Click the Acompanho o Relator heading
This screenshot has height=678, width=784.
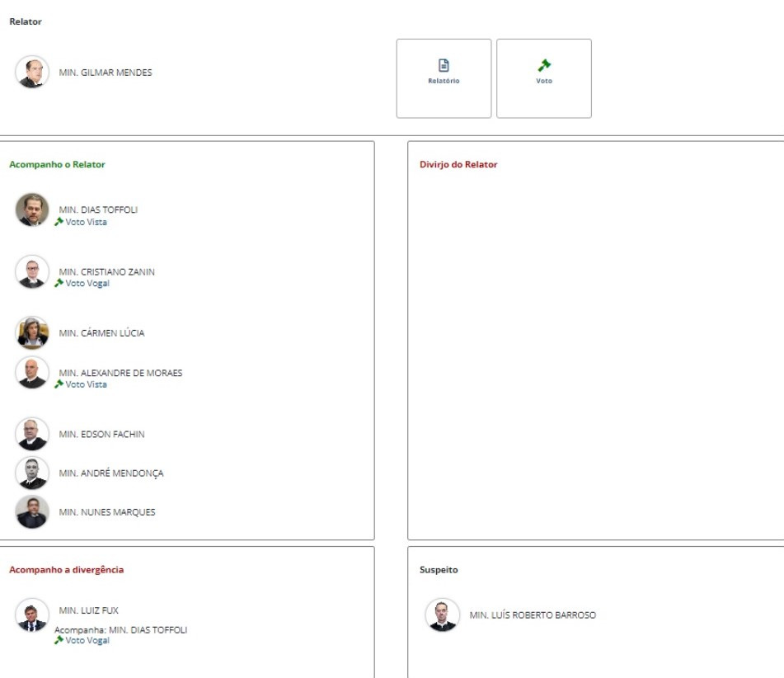tap(57, 164)
